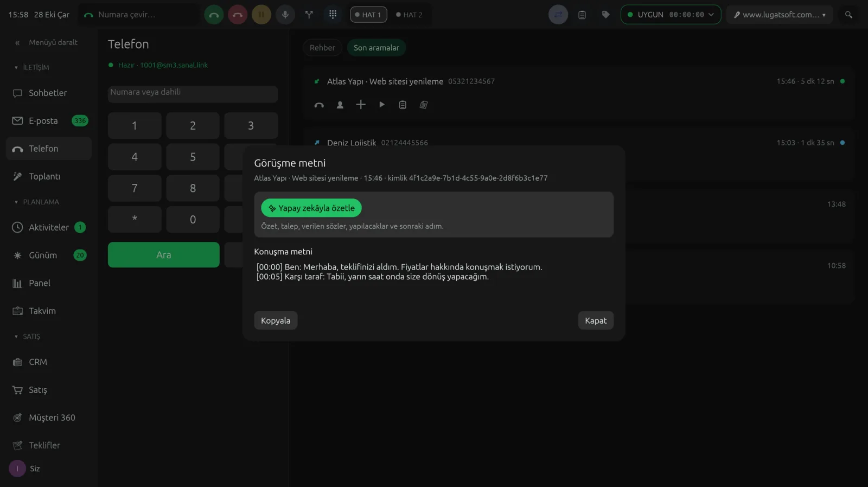868x487 pixels.
Task: Collapse the PLANLAMA sidebar section
Action: (37, 202)
